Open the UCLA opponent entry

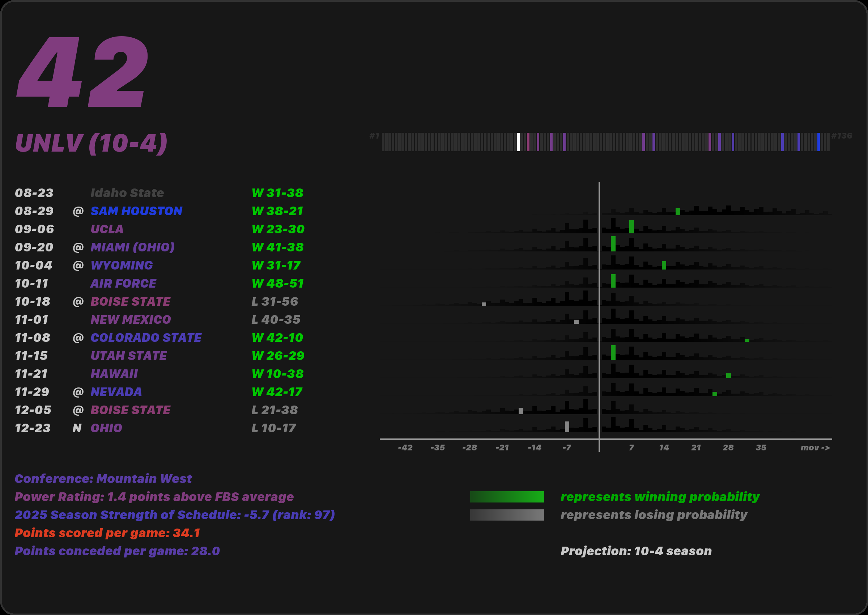(107, 229)
